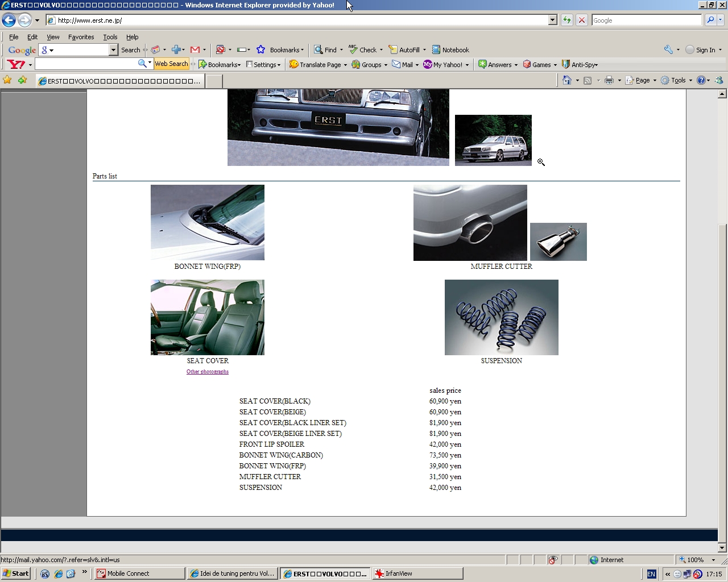
Task: Stop loading with the red X icon
Action: [x=581, y=20]
